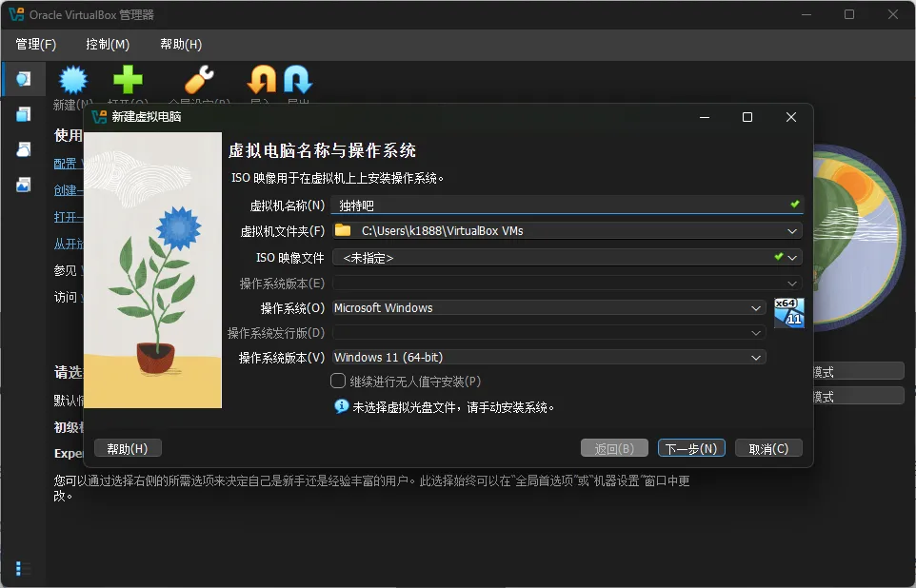Click the lower mode button behind dialog

coord(858,396)
